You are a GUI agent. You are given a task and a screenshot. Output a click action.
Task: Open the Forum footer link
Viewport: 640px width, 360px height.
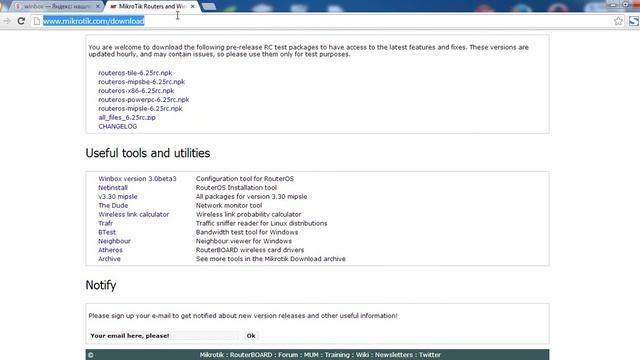[288, 355]
